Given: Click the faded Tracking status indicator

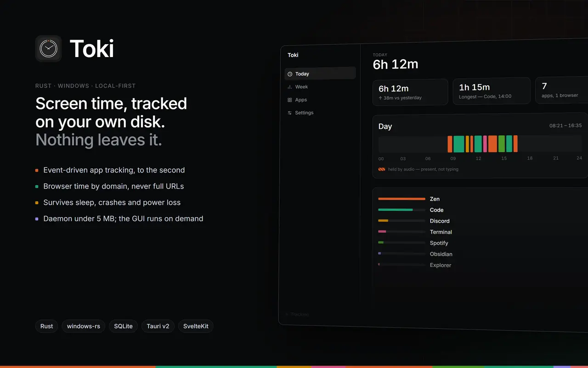Looking at the screenshot, I should coord(297,315).
